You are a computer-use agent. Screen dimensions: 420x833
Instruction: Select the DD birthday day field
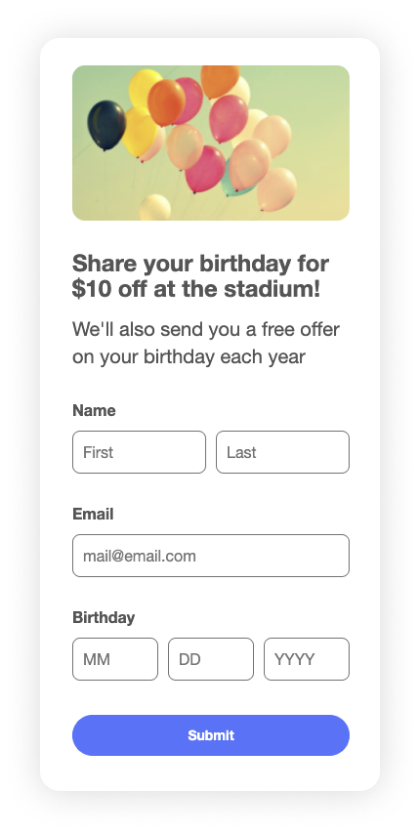click(x=211, y=659)
